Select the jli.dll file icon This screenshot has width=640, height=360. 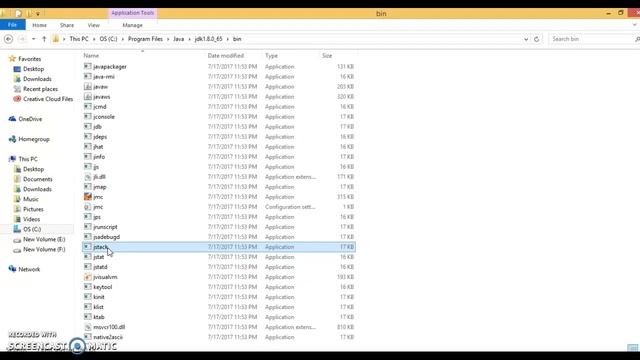click(x=87, y=177)
